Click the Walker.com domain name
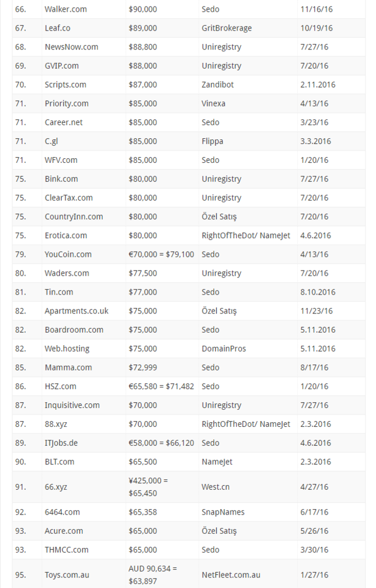376x588 pixels. tap(66, 9)
